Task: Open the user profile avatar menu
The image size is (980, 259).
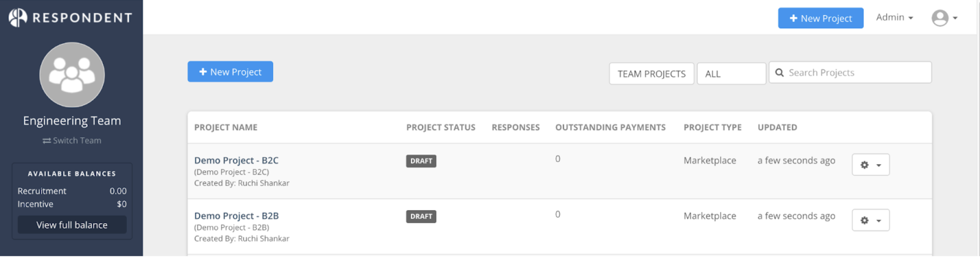Action: [944, 18]
